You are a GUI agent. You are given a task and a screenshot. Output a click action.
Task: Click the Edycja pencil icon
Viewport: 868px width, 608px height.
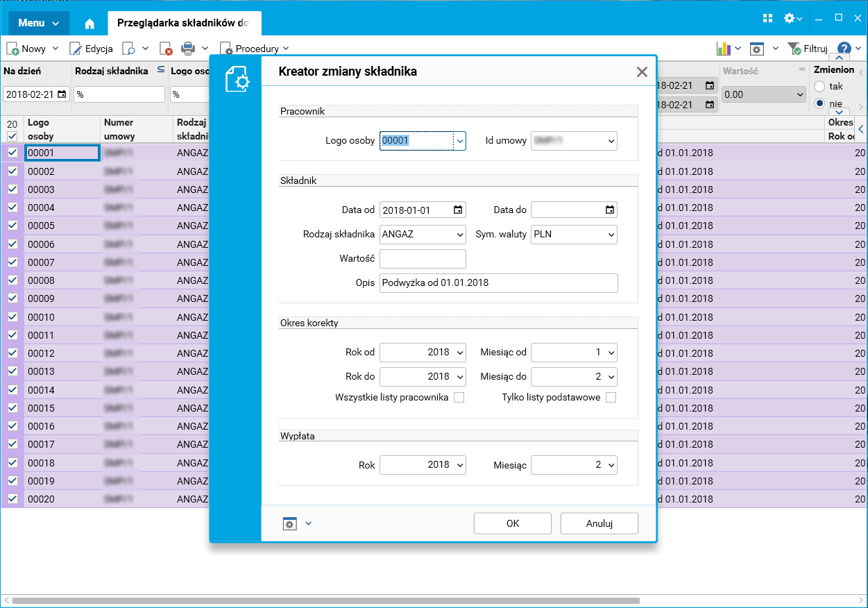(76, 49)
